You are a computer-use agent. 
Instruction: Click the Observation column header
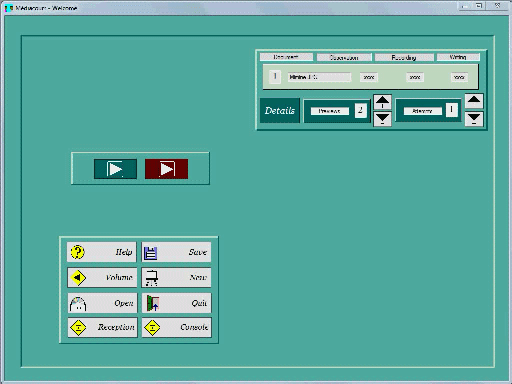(x=344, y=57)
